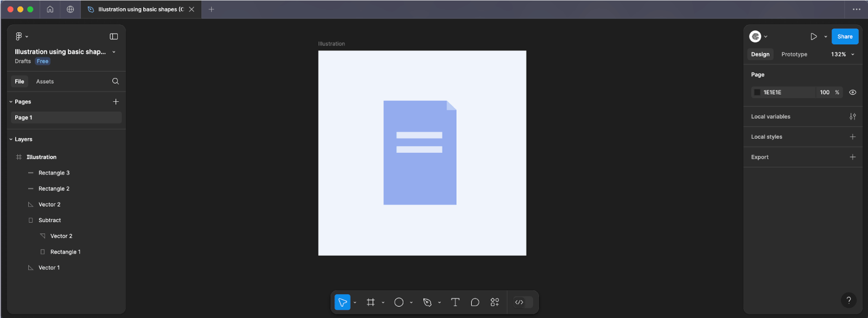Click the search icon in the left panel
The height and width of the screenshot is (318, 868).
pos(116,81)
